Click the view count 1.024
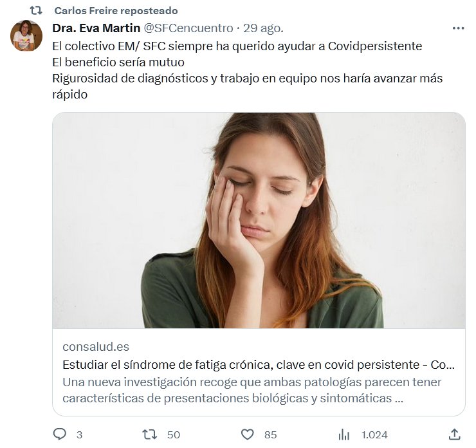The image size is (476, 448). tap(374, 434)
